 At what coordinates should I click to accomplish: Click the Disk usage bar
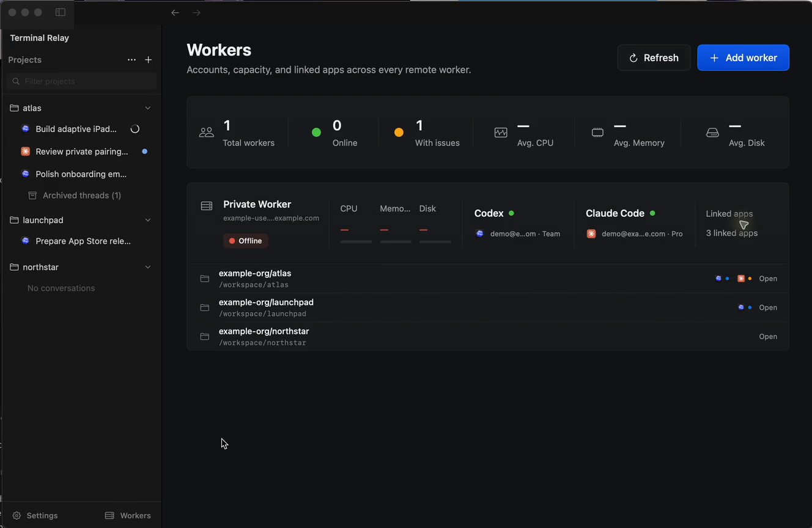pyautogui.click(x=435, y=242)
